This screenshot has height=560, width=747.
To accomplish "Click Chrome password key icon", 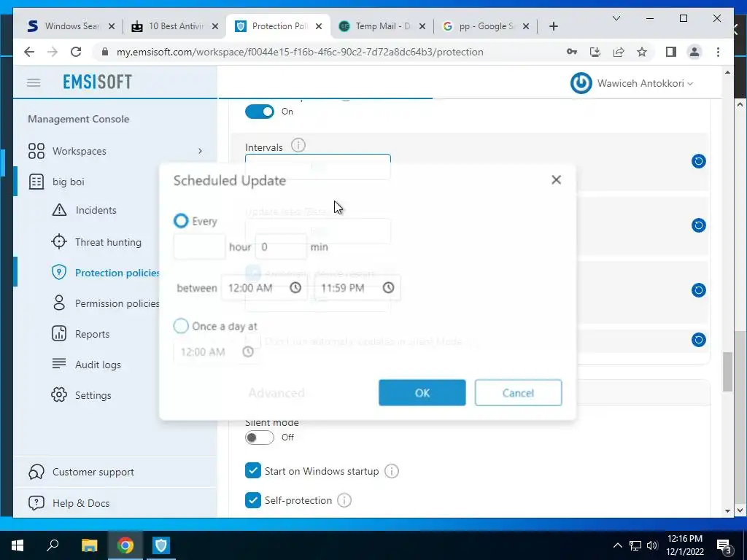I will [572, 52].
